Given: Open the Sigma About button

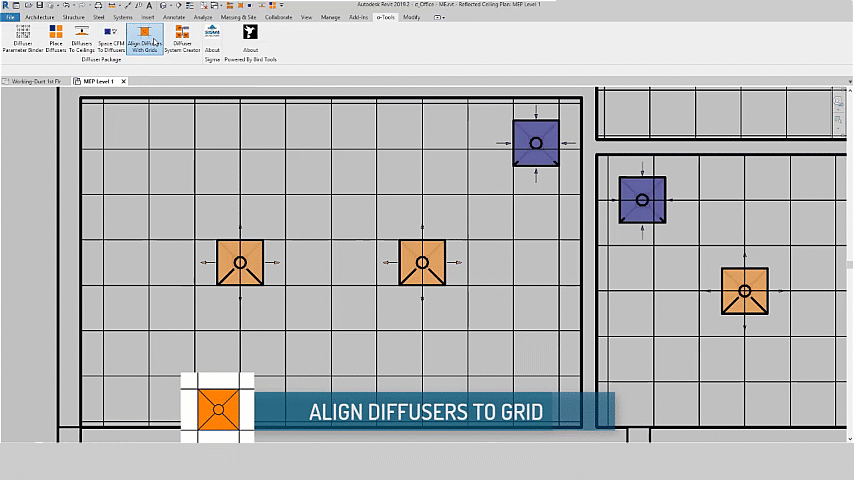Looking at the screenshot, I should (x=212, y=39).
